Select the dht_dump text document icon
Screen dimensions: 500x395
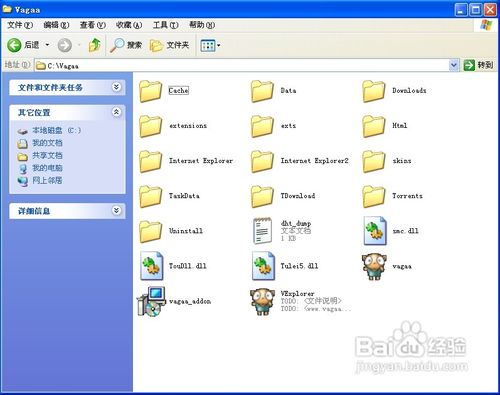tap(262, 230)
